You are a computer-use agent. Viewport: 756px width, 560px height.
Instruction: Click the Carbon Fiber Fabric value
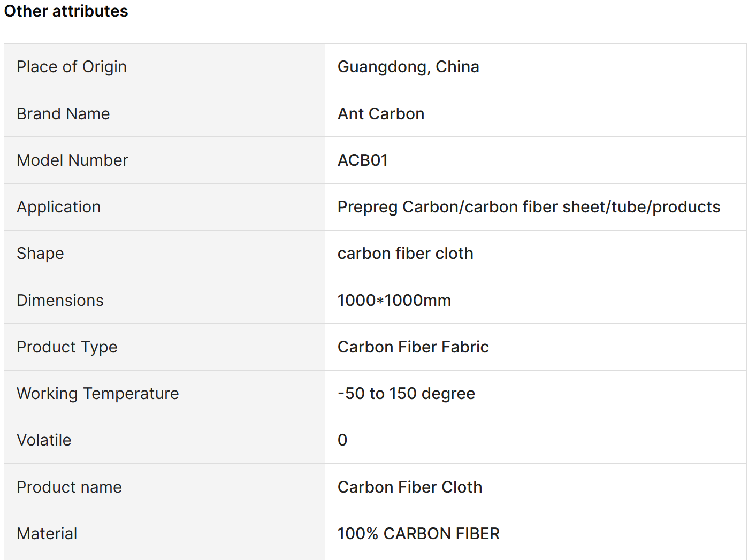pos(413,347)
